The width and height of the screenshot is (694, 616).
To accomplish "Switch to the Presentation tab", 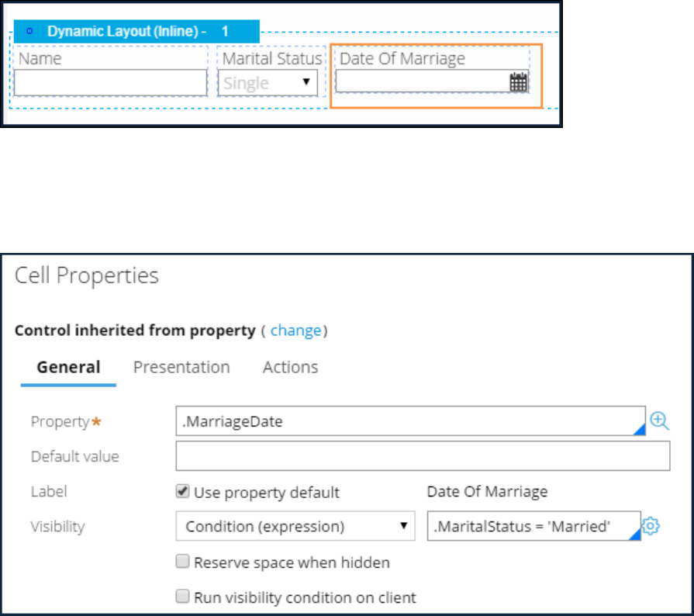I will coord(181,367).
